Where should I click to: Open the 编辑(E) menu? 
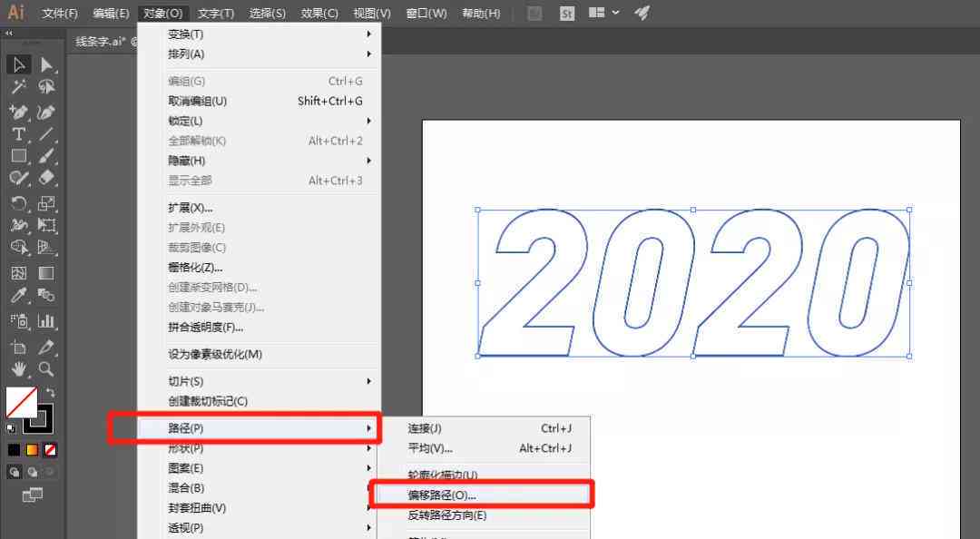(111, 13)
